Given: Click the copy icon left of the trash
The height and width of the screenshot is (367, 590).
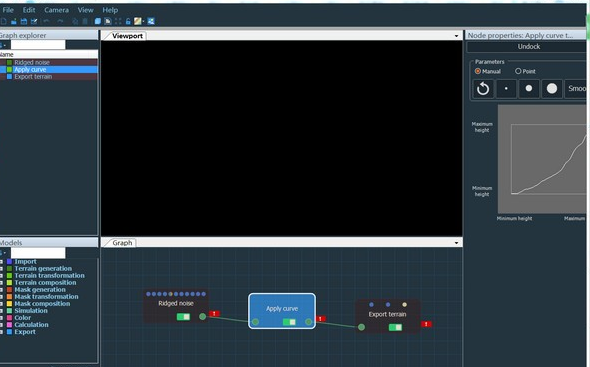Looking at the screenshot, I should 75,21.
